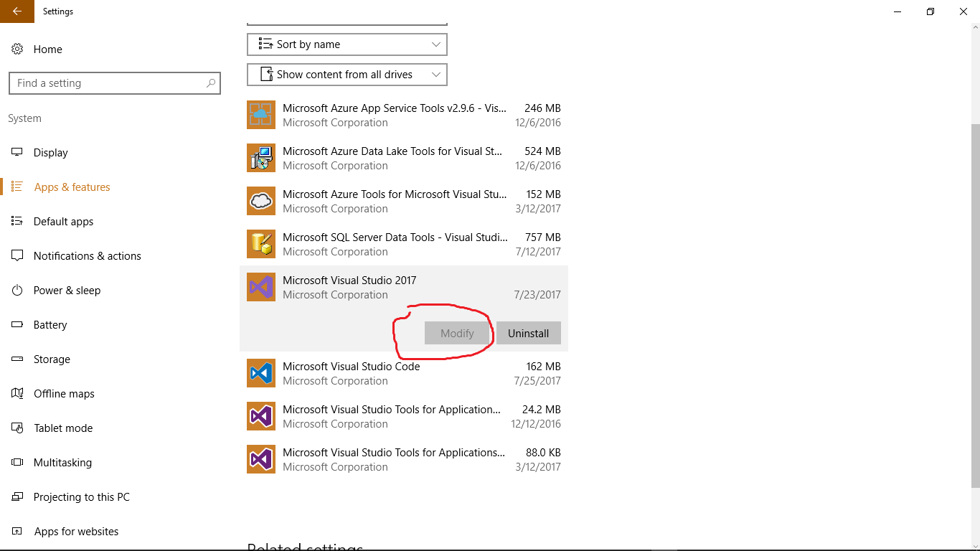Viewport: 980px width, 551px height.
Task: Click the Azure App Service Tools app icon
Action: pos(261,115)
